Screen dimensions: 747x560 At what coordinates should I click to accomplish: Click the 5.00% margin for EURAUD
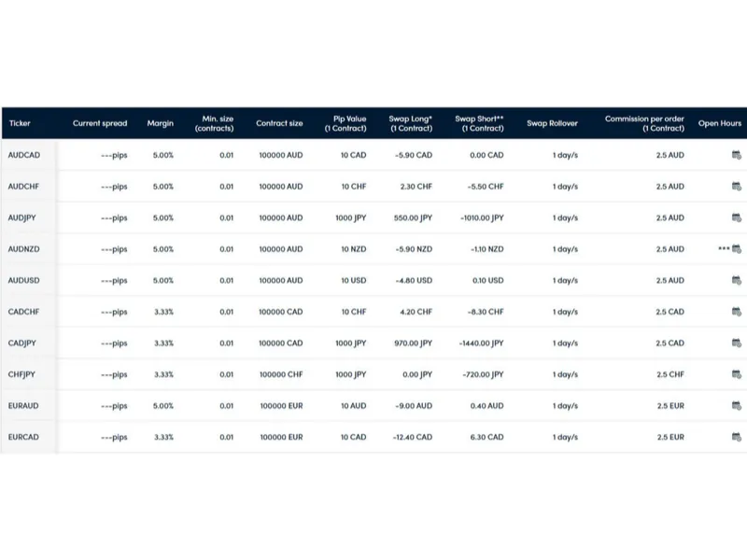coord(162,406)
